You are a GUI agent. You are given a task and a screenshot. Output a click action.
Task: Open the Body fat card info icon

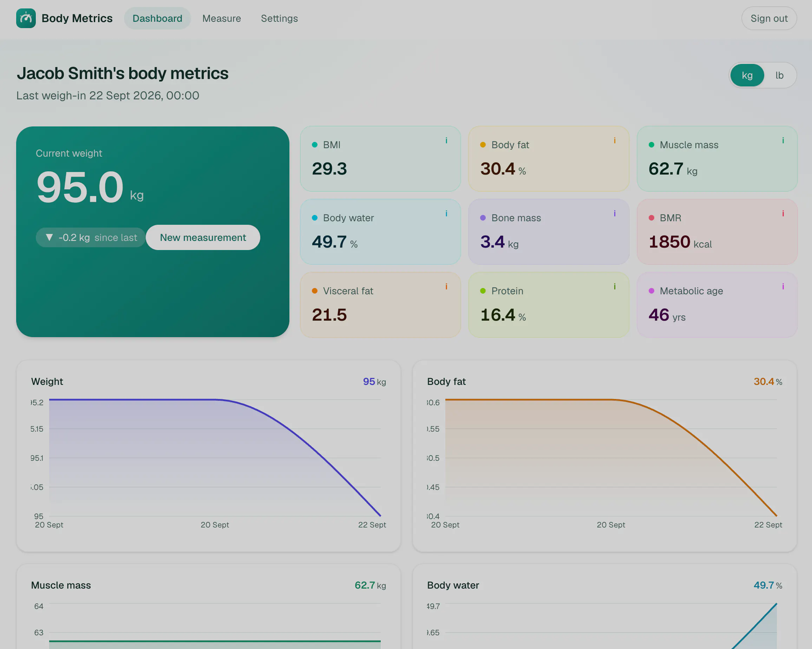[x=615, y=140]
